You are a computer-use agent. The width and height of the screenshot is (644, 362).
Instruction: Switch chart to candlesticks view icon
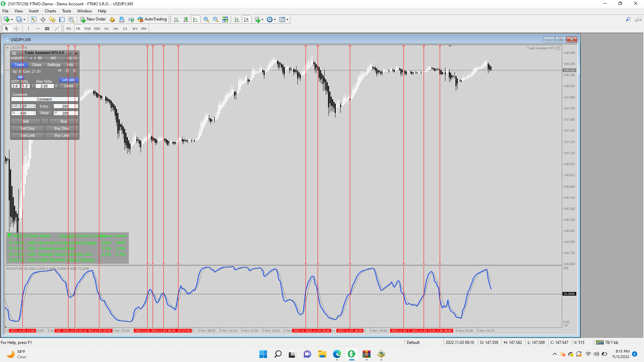click(x=186, y=19)
